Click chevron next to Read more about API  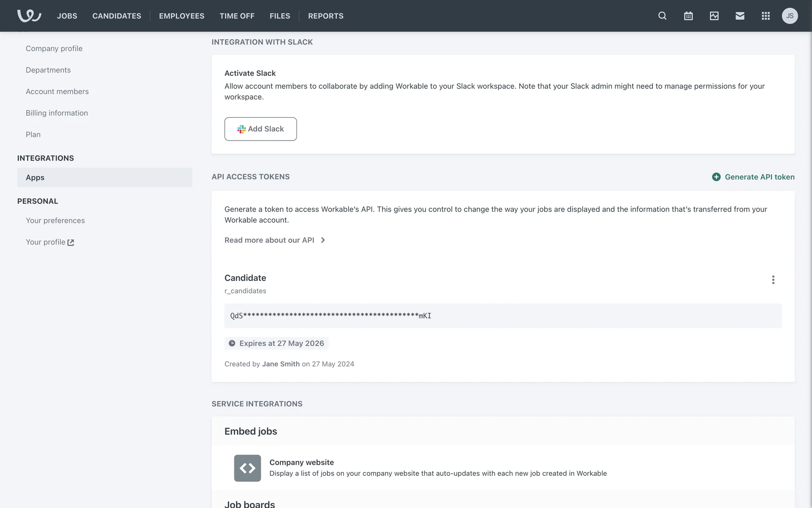323,240
